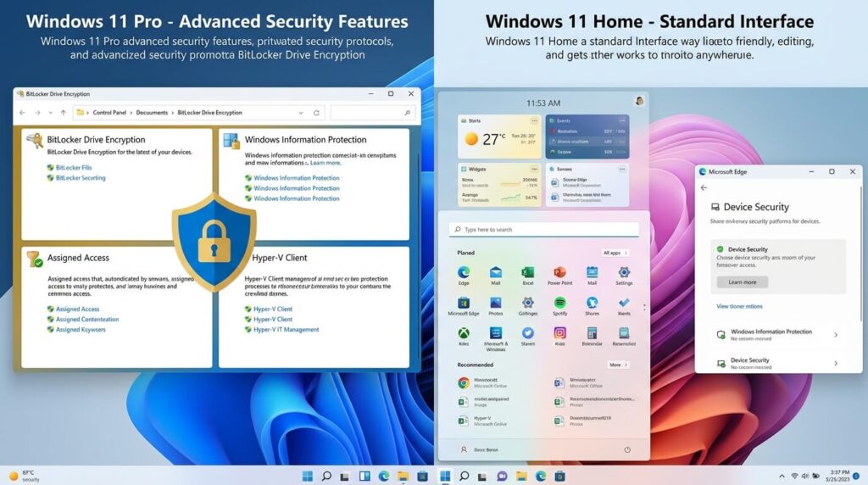The height and width of the screenshot is (485, 868).
Task: Refresh the BitLocker address bar
Action: [x=316, y=113]
